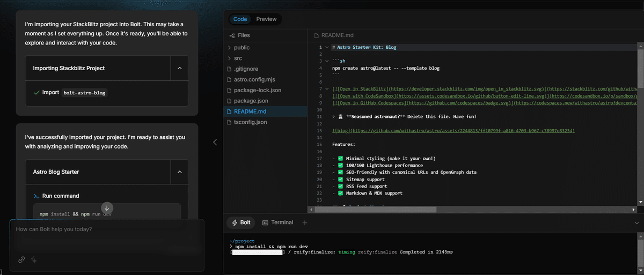644x275 pixels.
Task: Click the Run command prompt icon
Action: (36, 196)
